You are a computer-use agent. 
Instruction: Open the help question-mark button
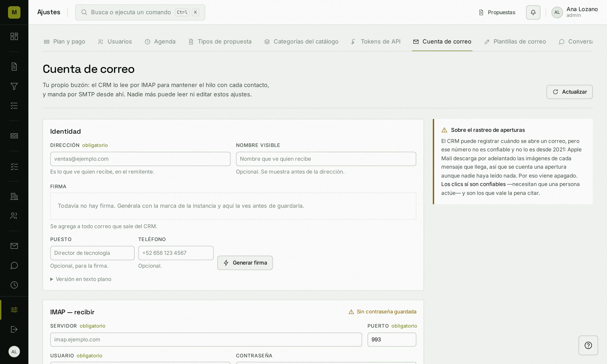pyautogui.click(x=588, y=345)
